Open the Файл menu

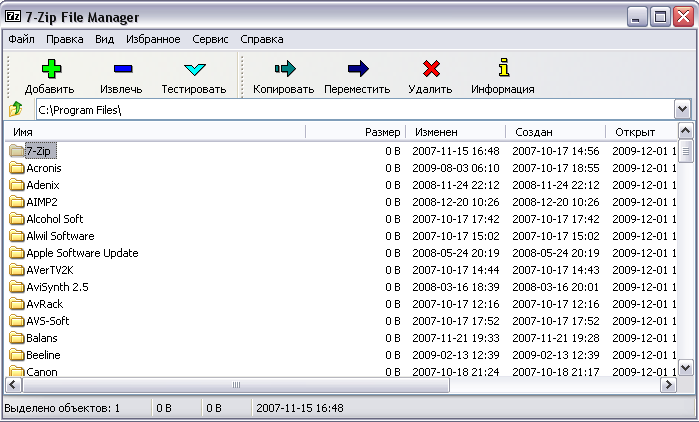tap(21, 39)
